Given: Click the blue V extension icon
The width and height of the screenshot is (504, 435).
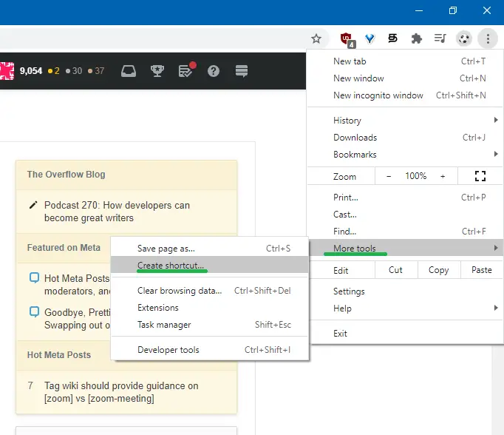Looking at the screenshot, I should [x=370, y=38].
